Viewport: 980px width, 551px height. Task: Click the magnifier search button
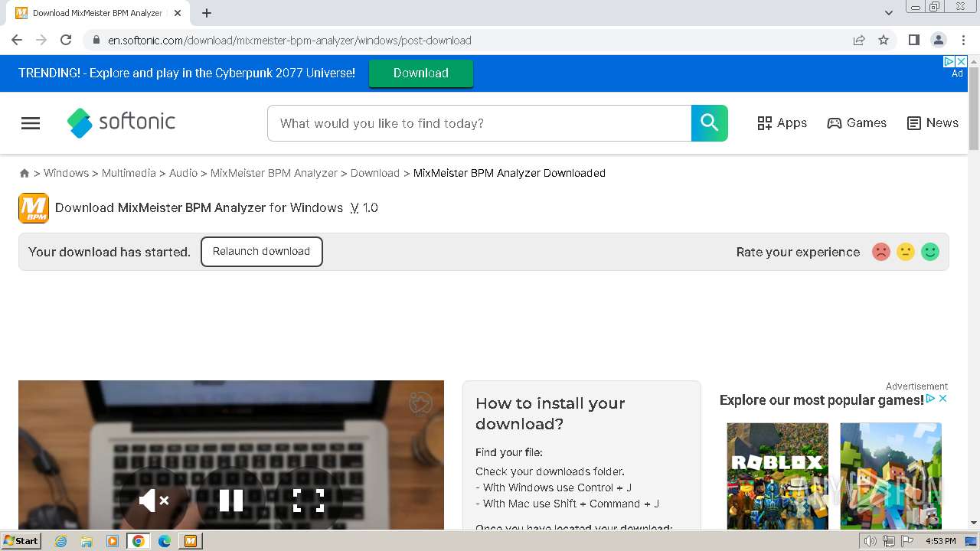pos(710,123)
